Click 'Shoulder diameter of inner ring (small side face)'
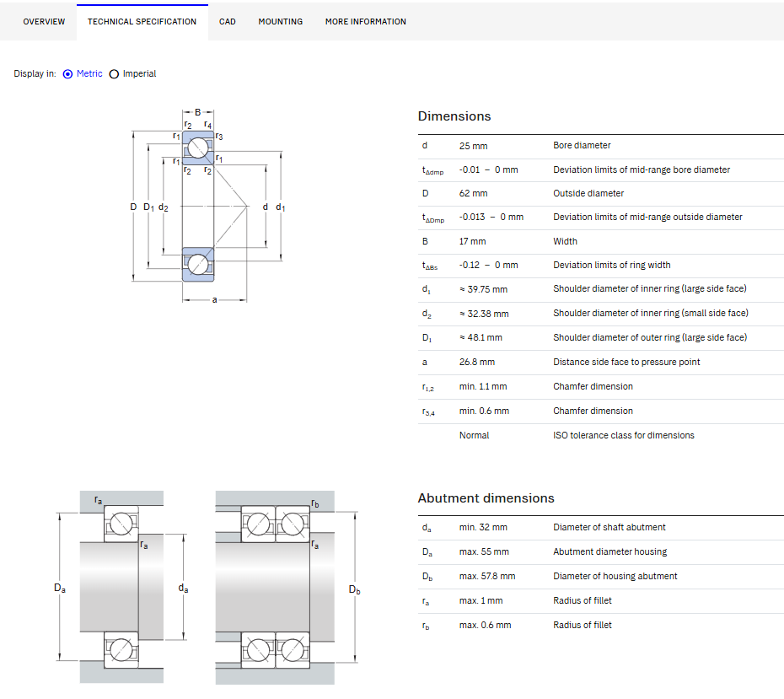The width and height of the screenshot is (784, 699). pyautogui.click(x=651, y=313)
